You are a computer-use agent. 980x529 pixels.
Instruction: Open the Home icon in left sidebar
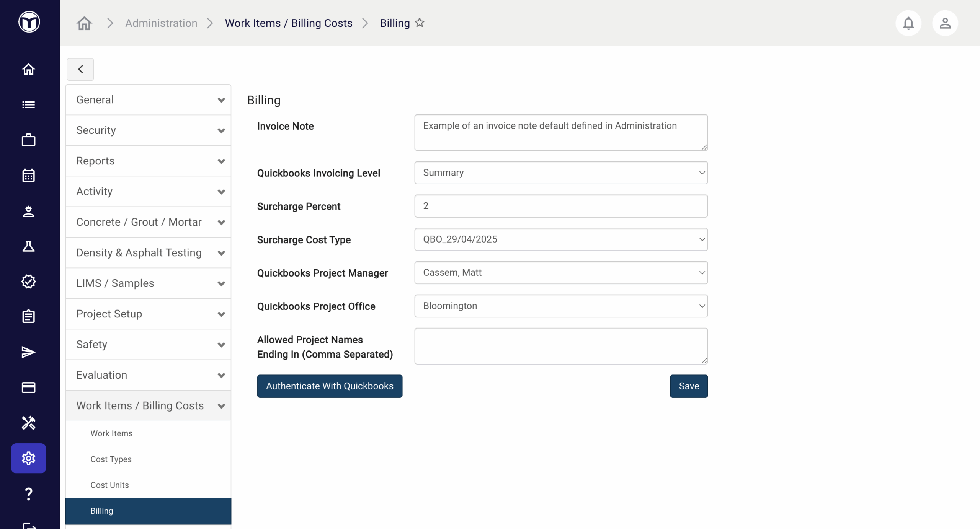28,69
